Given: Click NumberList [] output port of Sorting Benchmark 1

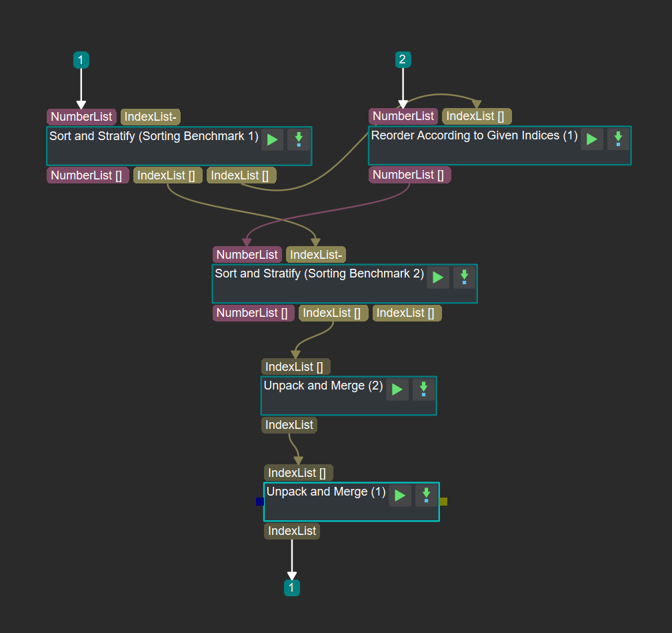Looking at the screenshot, I should click(x=87, y=175).
